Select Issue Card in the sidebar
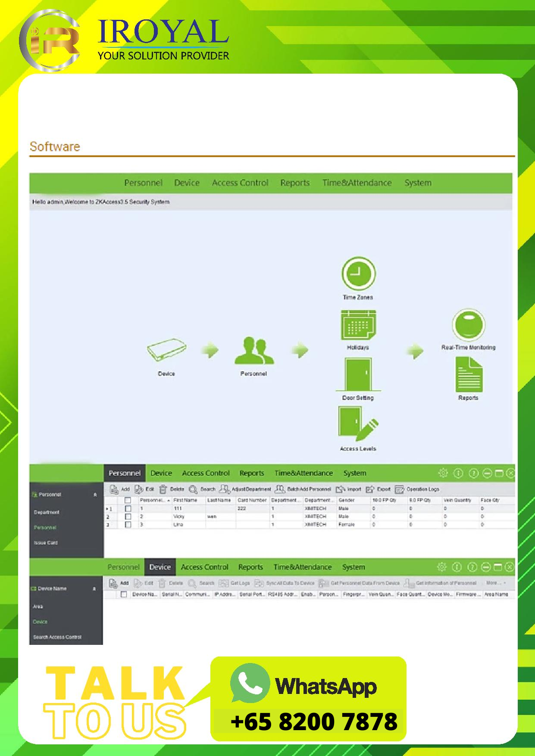 (46, 543)
